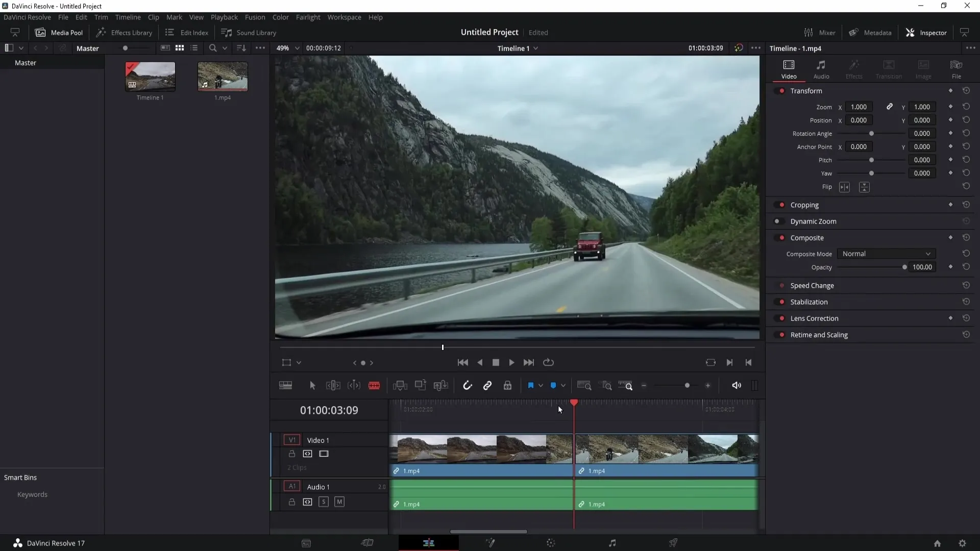The image size is (980, 551).
Task: Click the Dynamic Trim mode icon
Action: [353, 386]
